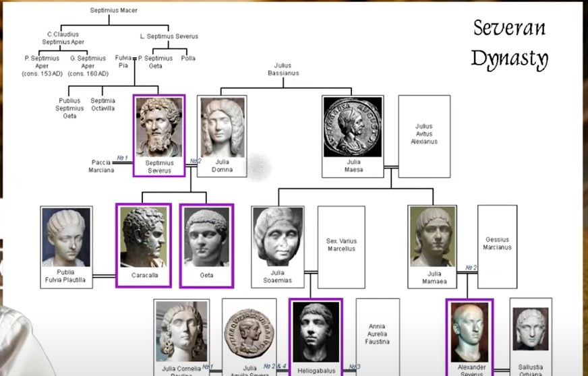The width and height of the screenshot is (588, 376).
Task: Select the Annia Aurelia Faustina box
Action: (378, 334)
